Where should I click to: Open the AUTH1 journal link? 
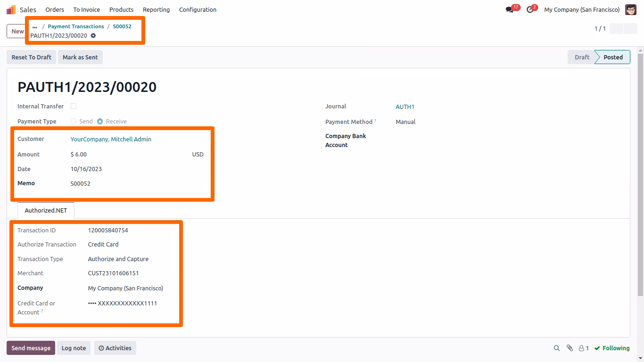[405, 107]
